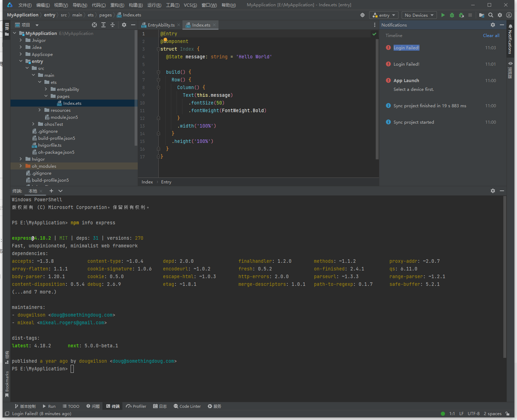Open project view mode dropdown arrow
Viewport: 517px width, 420px height.
tap(37, 25)
